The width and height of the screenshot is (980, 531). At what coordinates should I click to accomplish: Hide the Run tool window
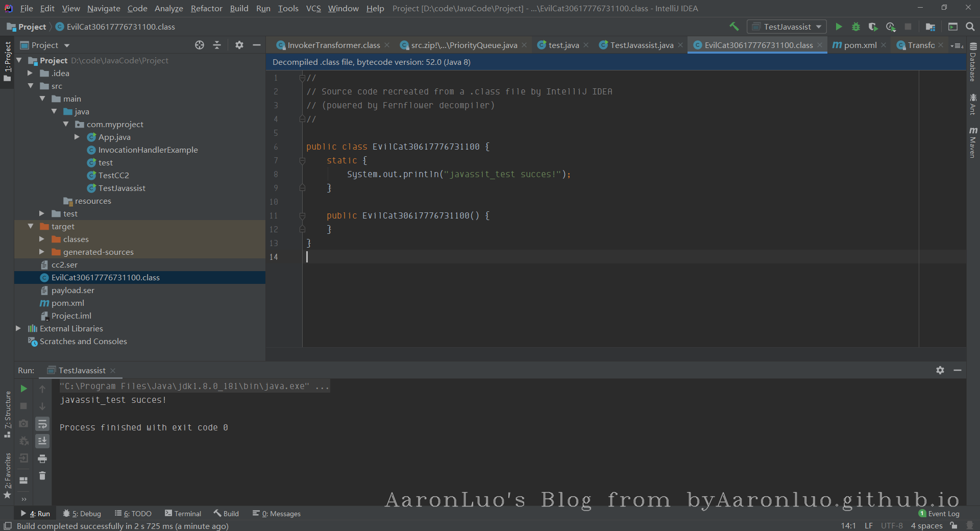958,370
